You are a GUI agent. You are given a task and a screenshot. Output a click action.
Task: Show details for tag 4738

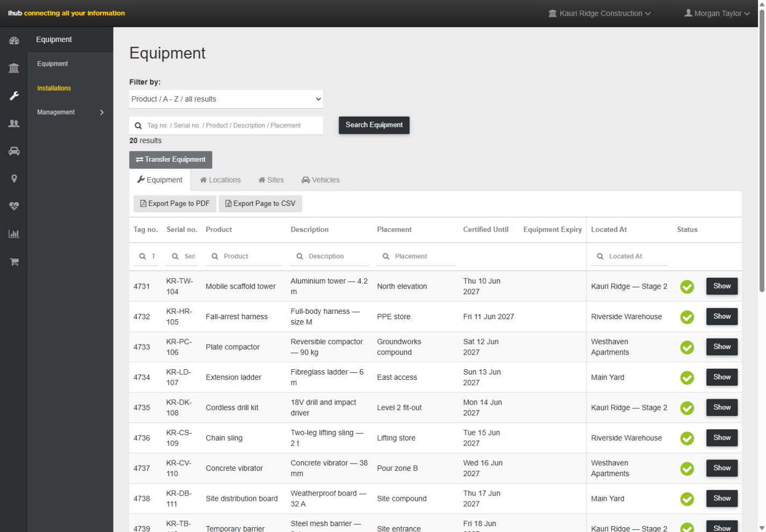tap(722, 499)
